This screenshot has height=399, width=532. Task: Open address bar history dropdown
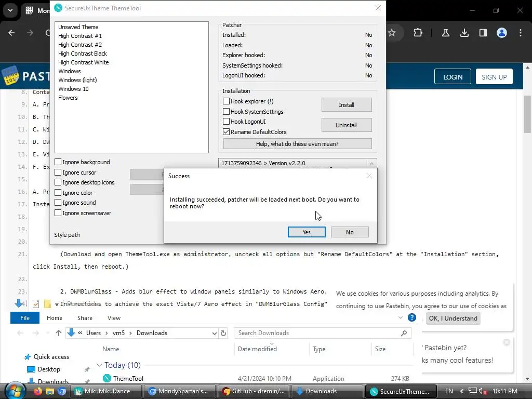[x=215, y=333]
